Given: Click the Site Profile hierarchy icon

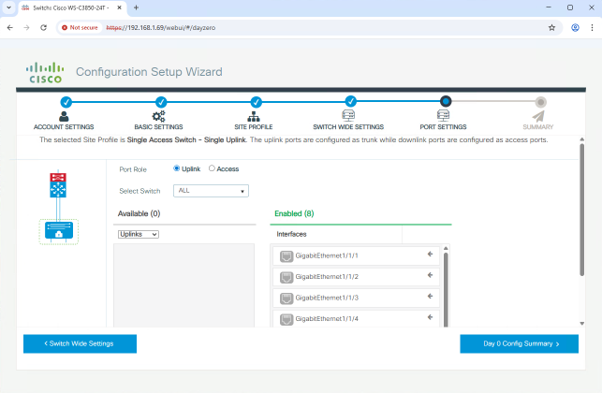Looking at the screenshot, I should click(253, 116).
